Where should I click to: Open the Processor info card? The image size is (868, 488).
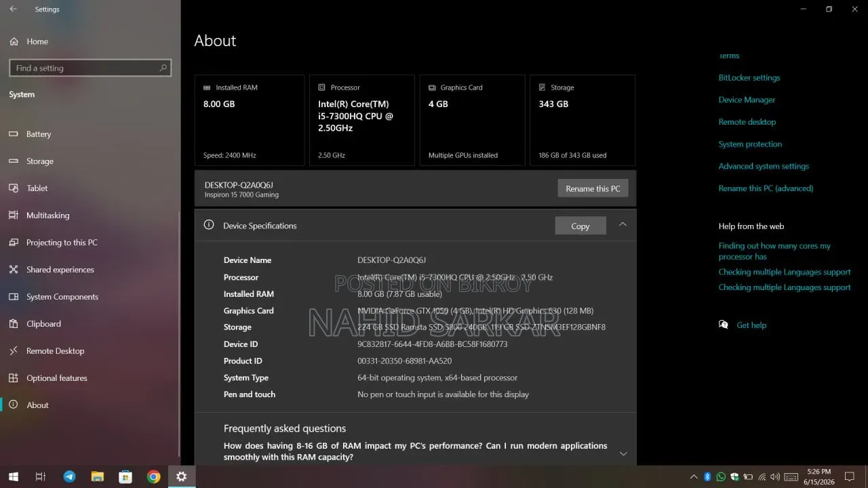coord(362,120)
